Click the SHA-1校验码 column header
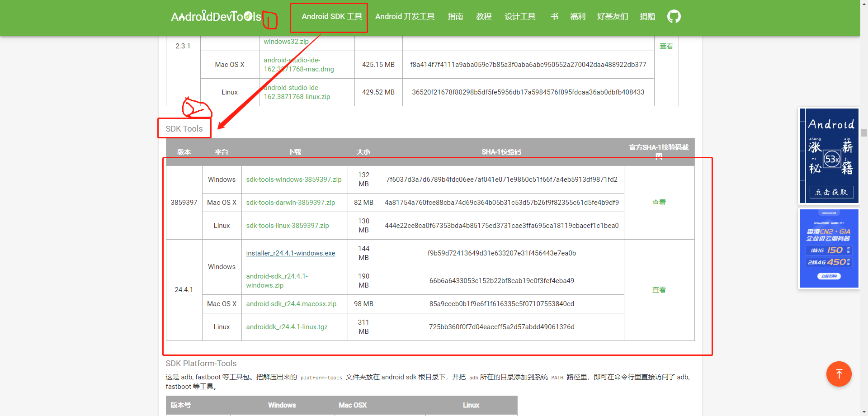The height and width of the screenshot is (416, 868). (501, 152)
